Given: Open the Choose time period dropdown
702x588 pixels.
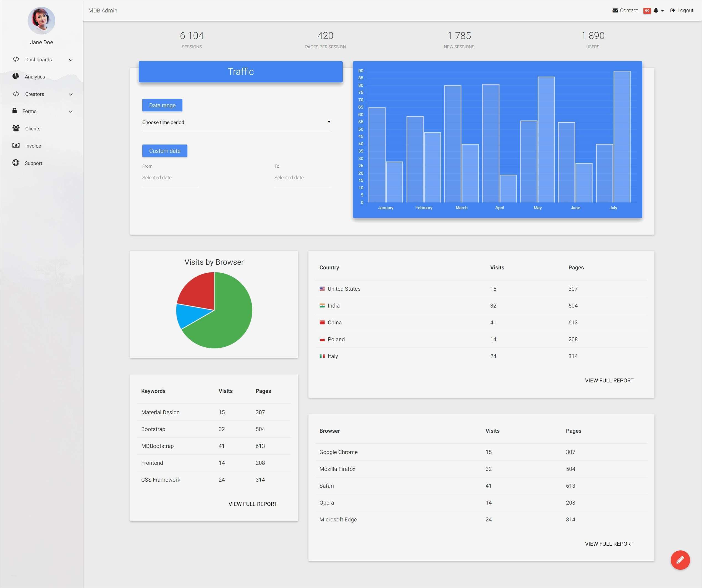Looking at the screenshot, I should pyautogui.click(x=236, y=122).
